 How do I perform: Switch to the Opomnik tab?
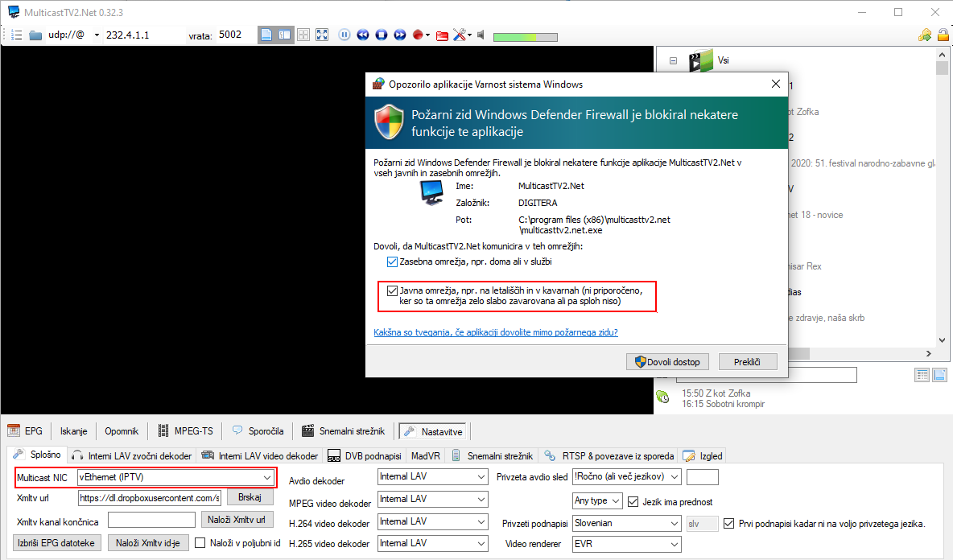pyautogui.click(x=122, y=431)
